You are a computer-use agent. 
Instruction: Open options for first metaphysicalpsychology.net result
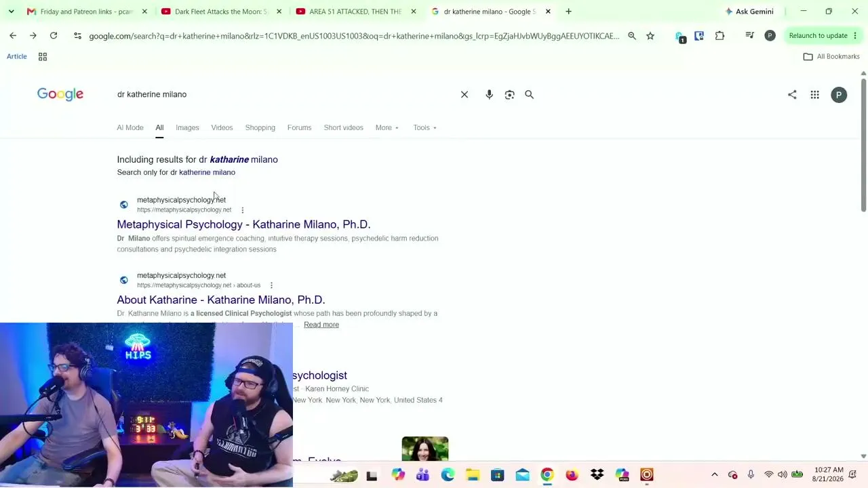pos(242,210)
